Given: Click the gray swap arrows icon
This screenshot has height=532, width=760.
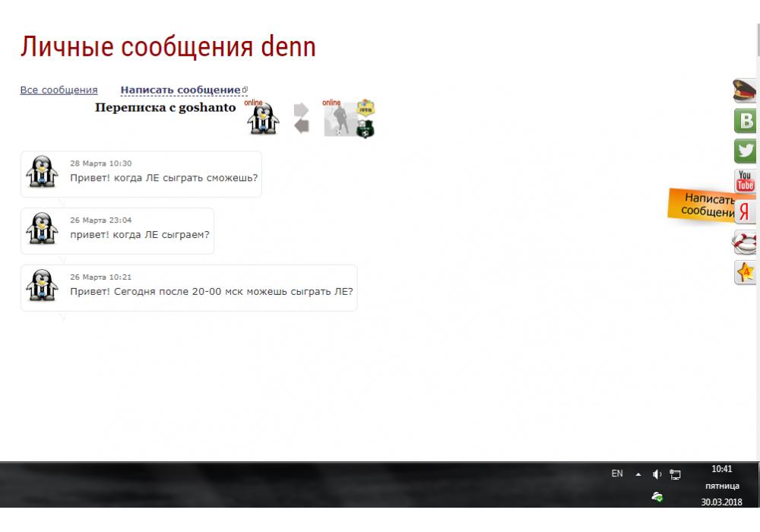Looking at the screenshot, I should [302, 118].
